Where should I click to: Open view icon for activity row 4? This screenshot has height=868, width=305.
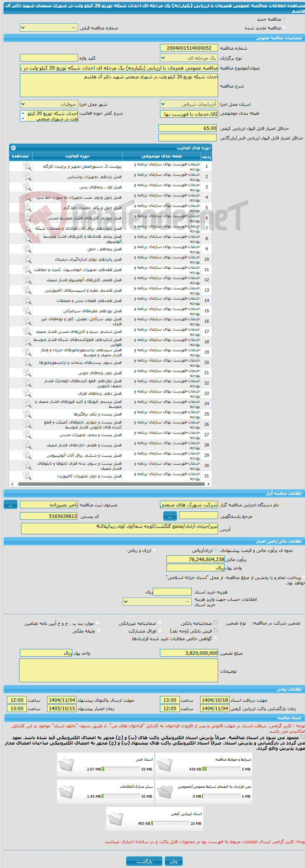coord(26,197)
